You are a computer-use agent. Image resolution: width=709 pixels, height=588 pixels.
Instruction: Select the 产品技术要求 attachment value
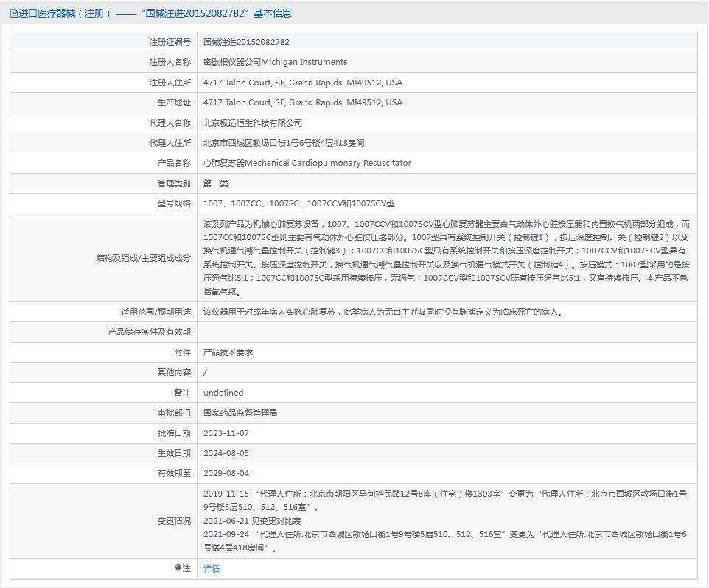tap(228, 352)
